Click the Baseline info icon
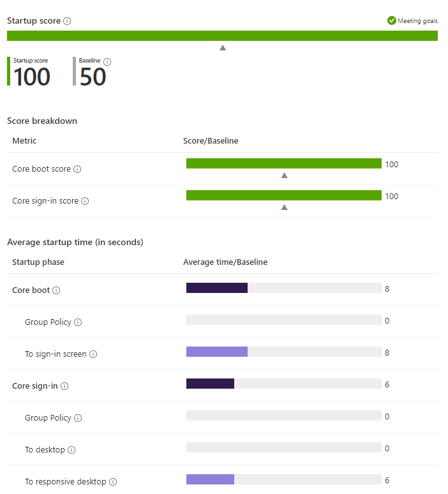Image resolution: width=448 pixels, height=494 pixels. coord(107,62)
